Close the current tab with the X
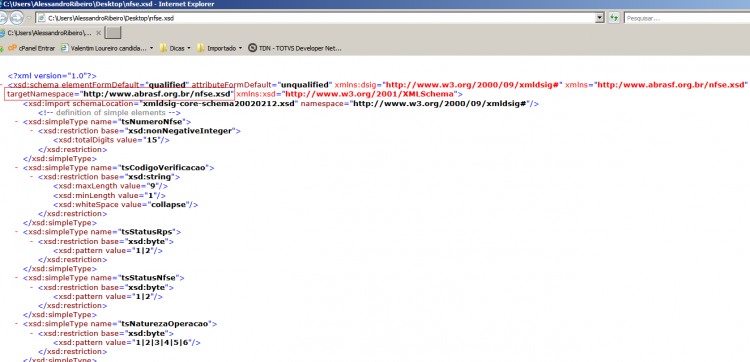 coord(98,33)
